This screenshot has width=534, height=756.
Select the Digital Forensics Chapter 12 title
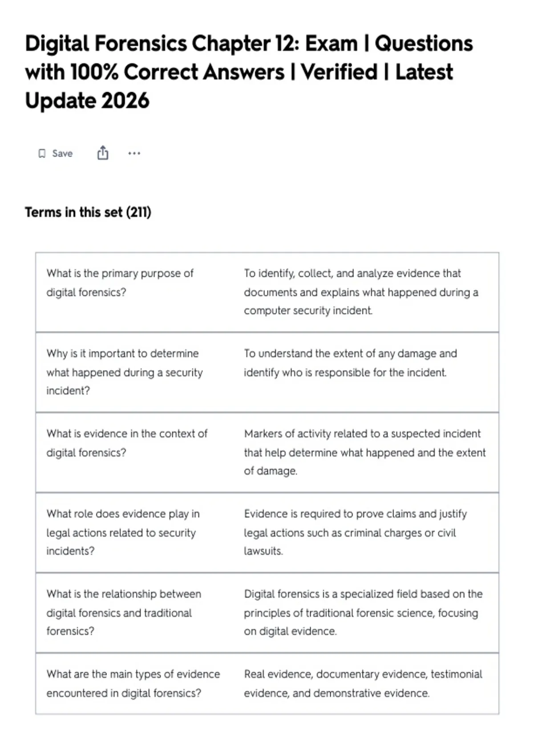[x=249, y=72]
